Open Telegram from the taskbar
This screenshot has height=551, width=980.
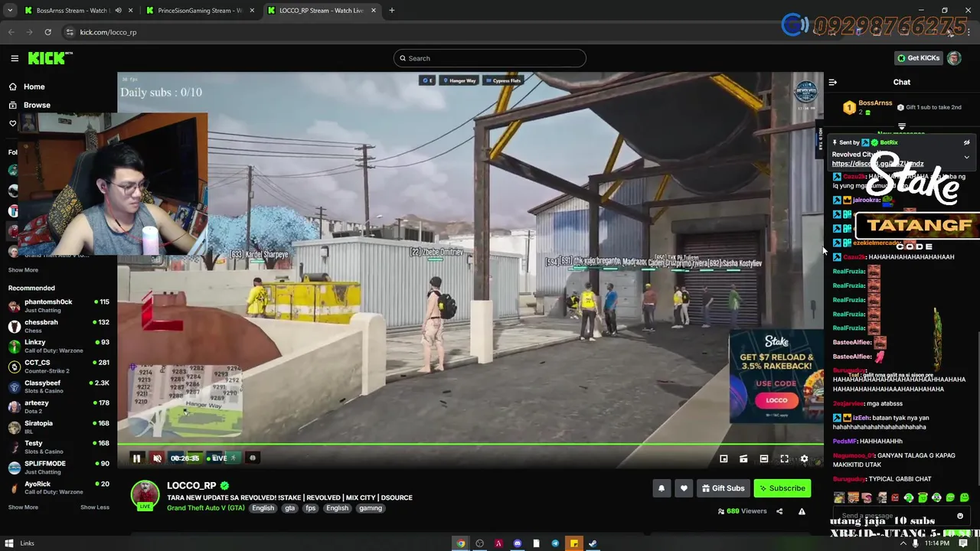pos(555,543)
